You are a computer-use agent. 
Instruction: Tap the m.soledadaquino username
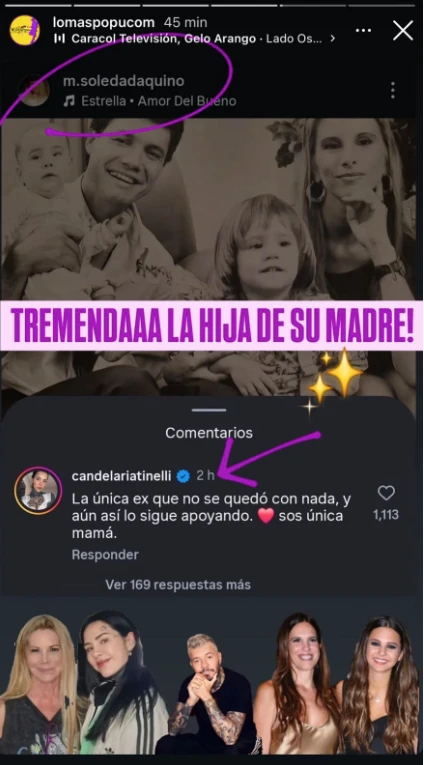(x=123, y=81)
